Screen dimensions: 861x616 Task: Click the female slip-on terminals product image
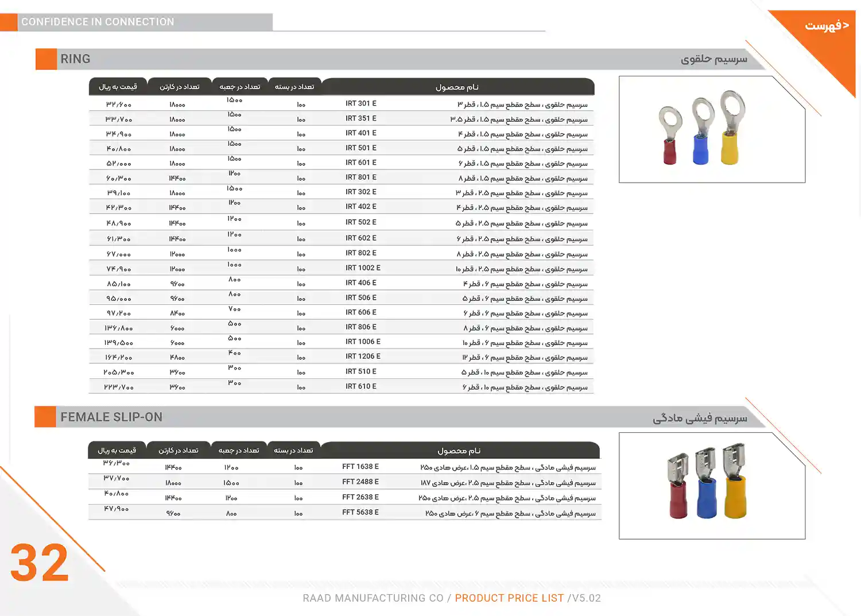(712, 486)
